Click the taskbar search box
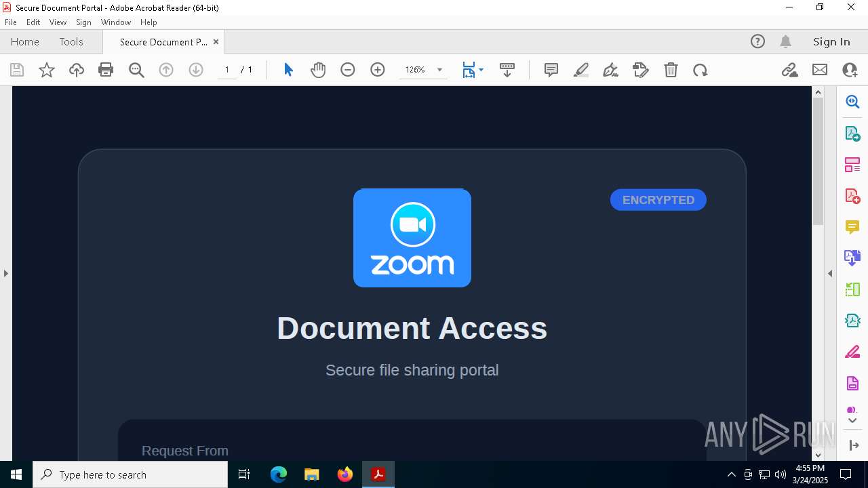Screen dimensions: 868x488 pyautogui.click(x=130, y=474)
